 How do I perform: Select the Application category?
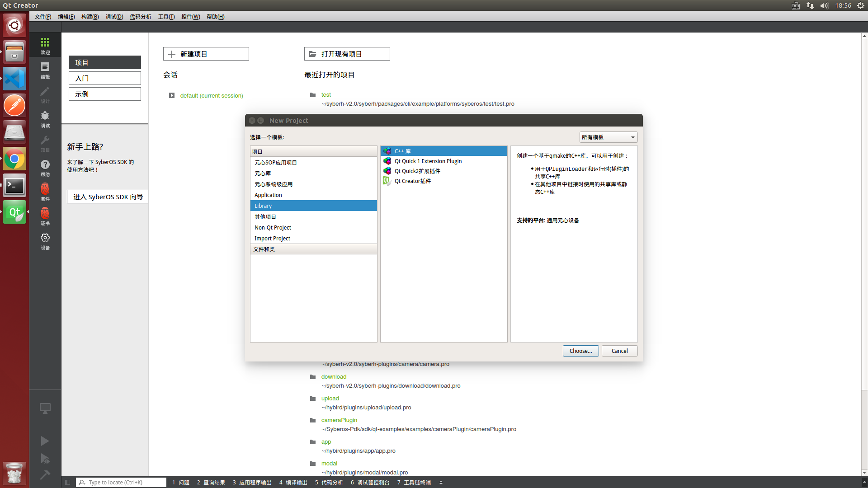[314, 195]
